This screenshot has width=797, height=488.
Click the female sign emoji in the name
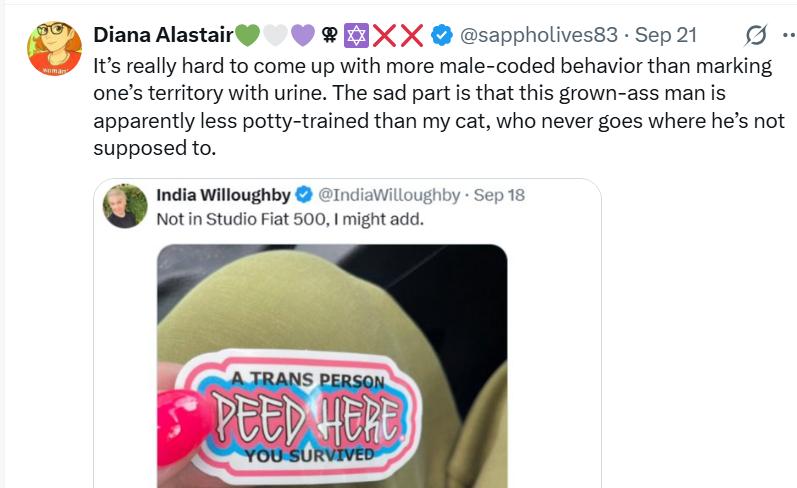328,35
